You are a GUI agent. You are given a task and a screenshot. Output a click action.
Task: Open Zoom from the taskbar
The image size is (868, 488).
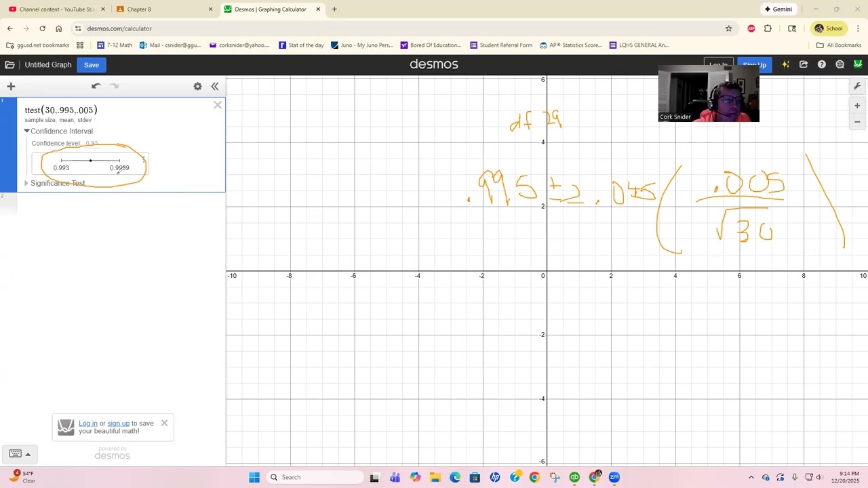coord(614,477)
